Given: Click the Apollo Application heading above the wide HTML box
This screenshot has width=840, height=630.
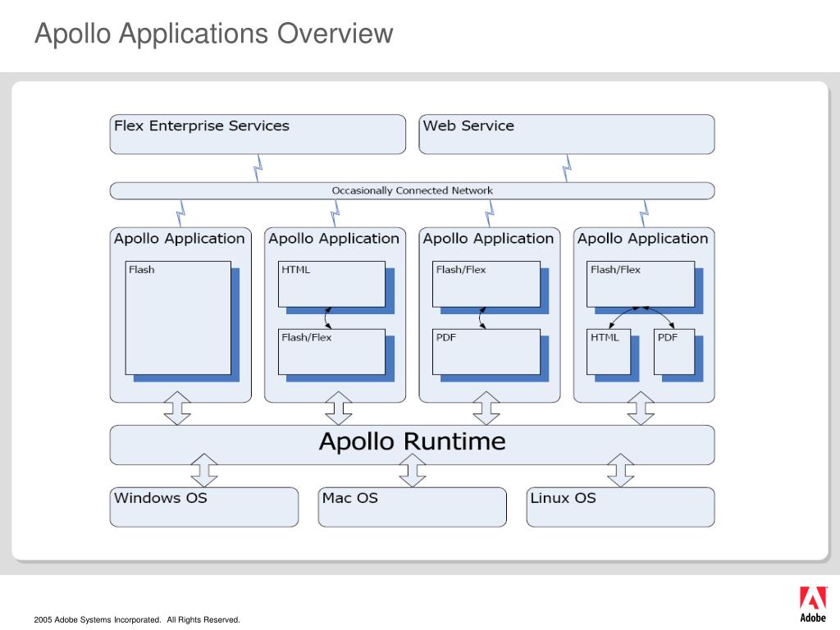Looking at the screenshot, I should [334, 239].
